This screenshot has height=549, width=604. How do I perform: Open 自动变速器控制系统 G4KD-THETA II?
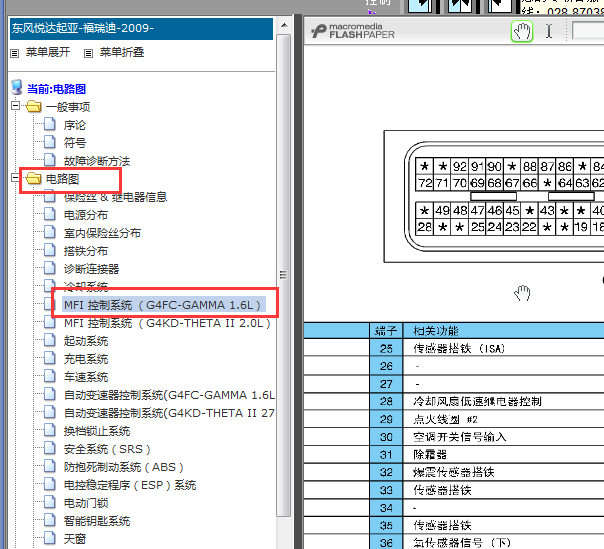(169, 413)
